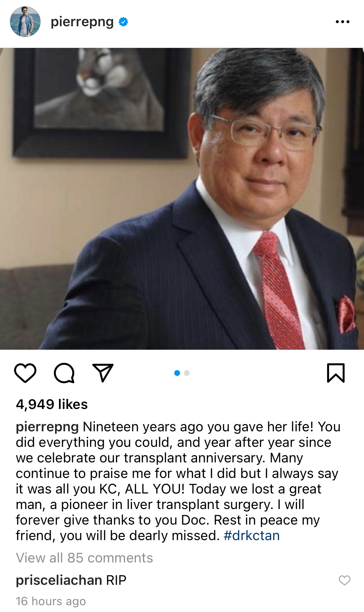Tap the post photo of the man

click(182, 199)
